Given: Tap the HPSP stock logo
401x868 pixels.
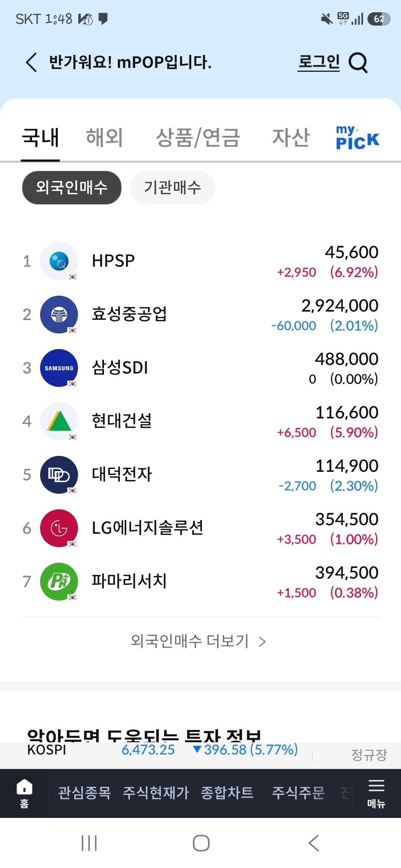Looking at the screenshot, I should [x=59, y=261].
